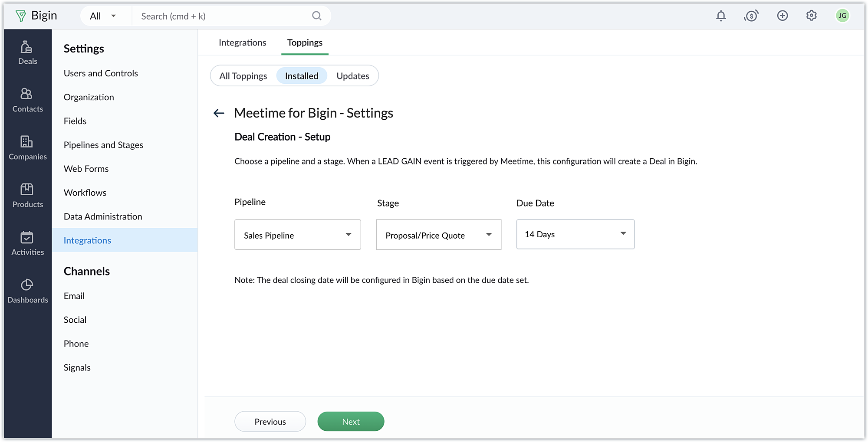This screenshot has width=868, height=442.
Task: Go back with the left arrow
Action: [219, 113]
